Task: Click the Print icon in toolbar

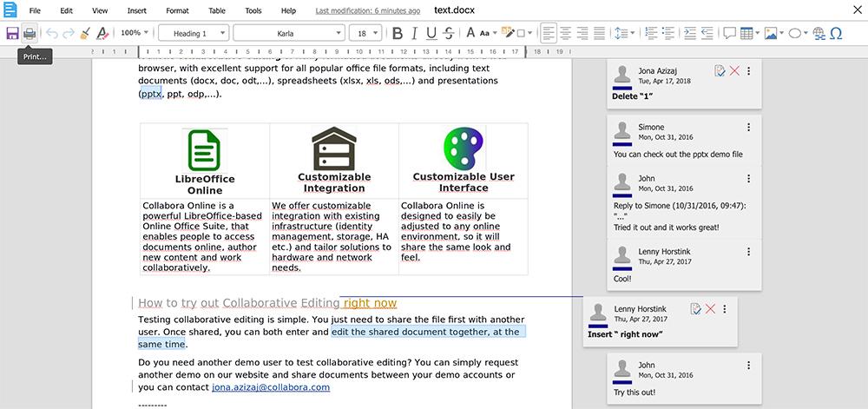Action: 30,33
